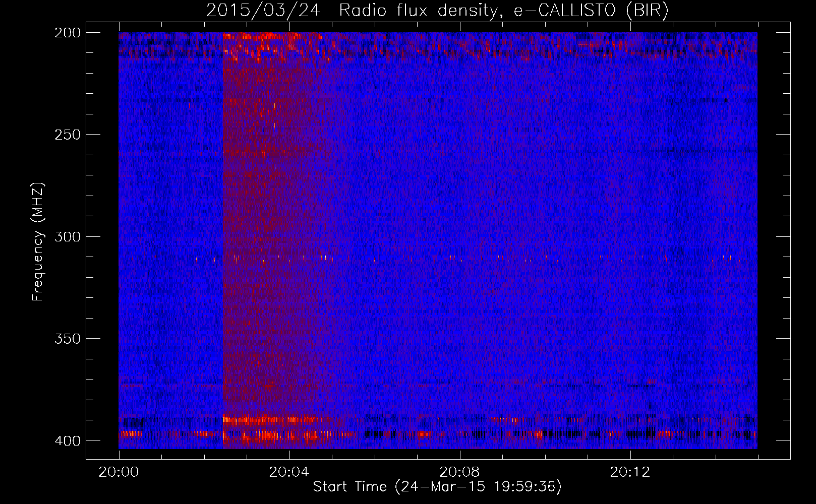Click the 20:08 time tick label
The width and height of the screenshot is (816, 504).
pyautogui.click(x=459, y=472)
